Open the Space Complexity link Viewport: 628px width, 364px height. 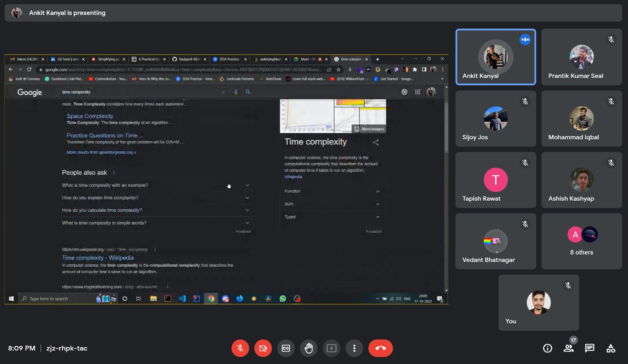[x=90, y=116]
